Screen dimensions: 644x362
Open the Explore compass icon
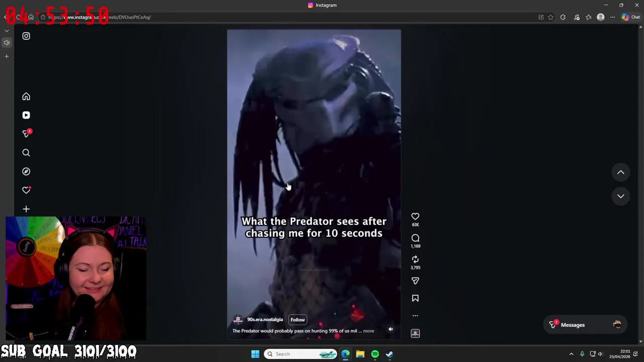(26, 171)
